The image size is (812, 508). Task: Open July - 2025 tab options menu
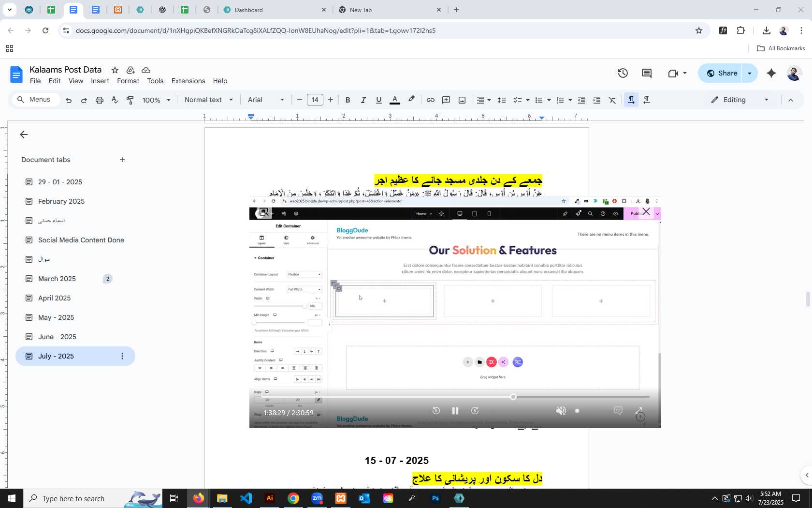pos(122,356)
